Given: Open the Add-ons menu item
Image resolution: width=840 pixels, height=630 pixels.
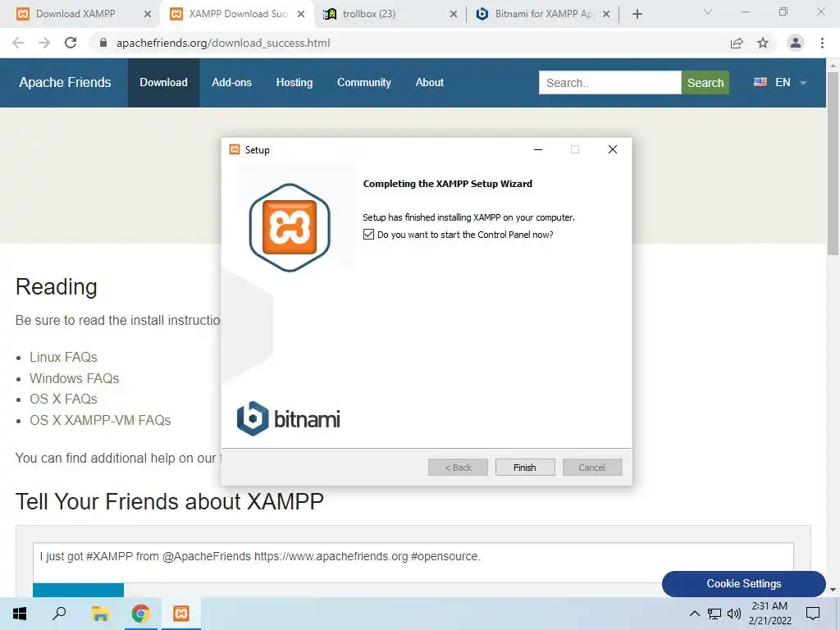Looking at the screenshot, I should (x=231, y=83).
